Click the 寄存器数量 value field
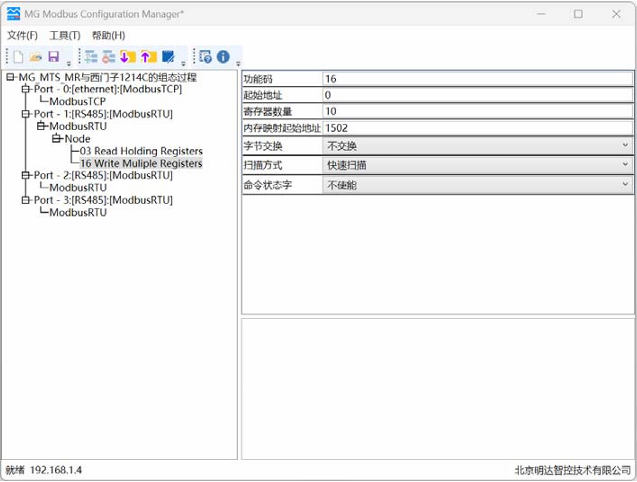Viewport: 637px width, 482px height. pyautogui.click(x=478, y=111)
